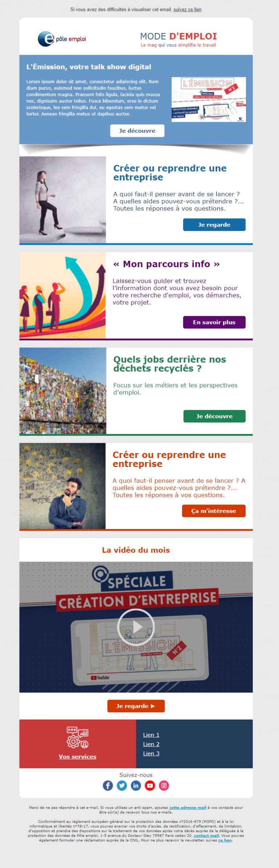The height and width of the screenshot is (868, 279).
Task: Click the services gear icon
Action: pos(77,738)
